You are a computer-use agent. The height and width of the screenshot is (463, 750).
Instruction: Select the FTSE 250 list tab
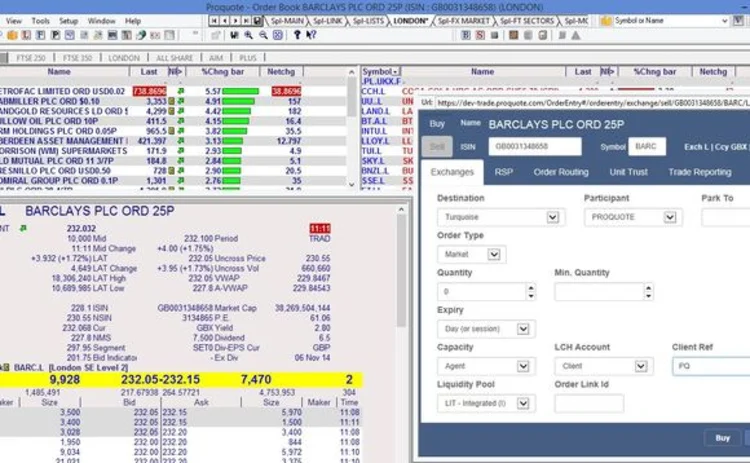(x=31, y=58)
